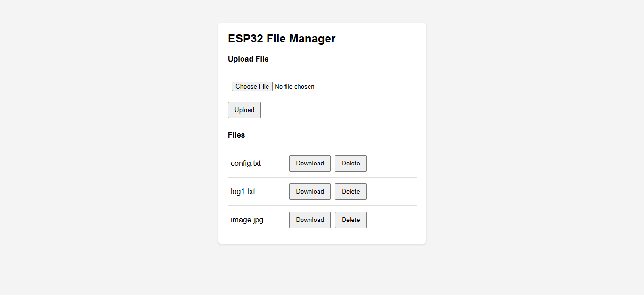Viewport: 644px width, 295px height.
Task: Click the Files section heading
Action: tap(236, 135)
